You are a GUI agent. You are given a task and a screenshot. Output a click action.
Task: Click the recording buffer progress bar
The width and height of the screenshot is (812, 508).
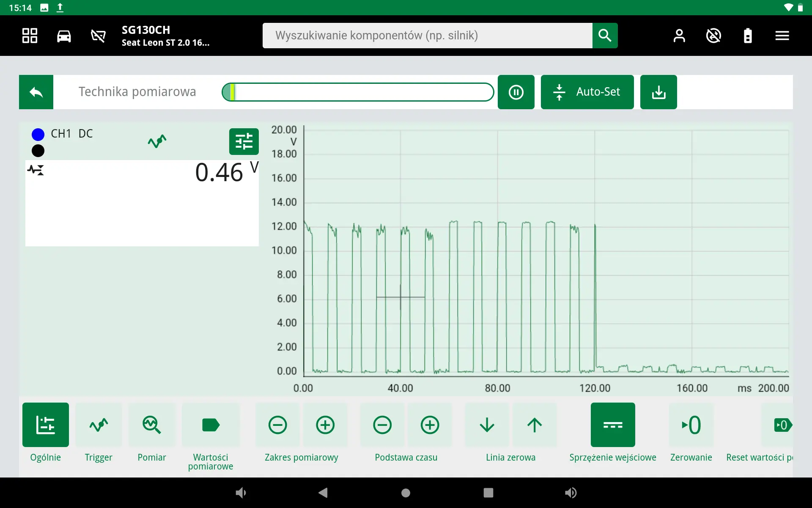[358, 92]
